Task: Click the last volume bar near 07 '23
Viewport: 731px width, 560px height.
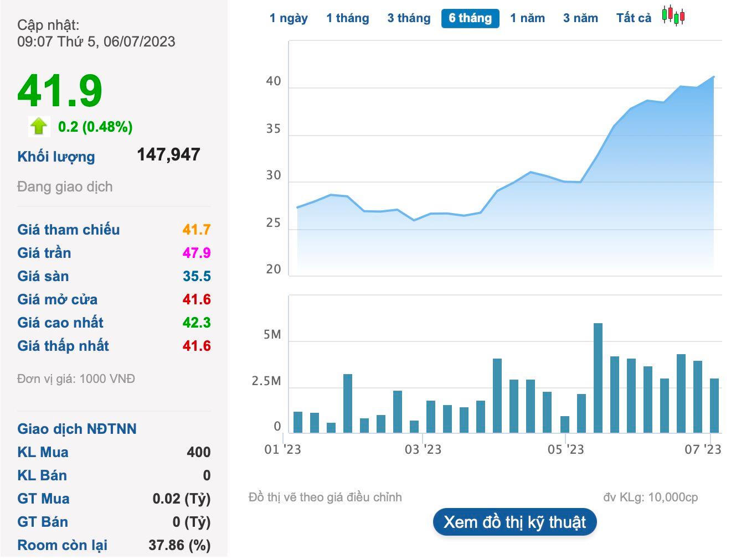Action: [714, 405]
